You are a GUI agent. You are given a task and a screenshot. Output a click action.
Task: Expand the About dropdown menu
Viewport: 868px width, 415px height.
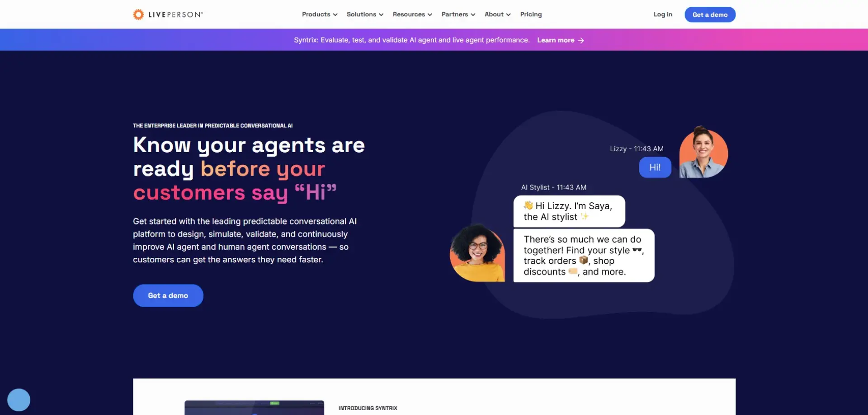tap(498, 14)
